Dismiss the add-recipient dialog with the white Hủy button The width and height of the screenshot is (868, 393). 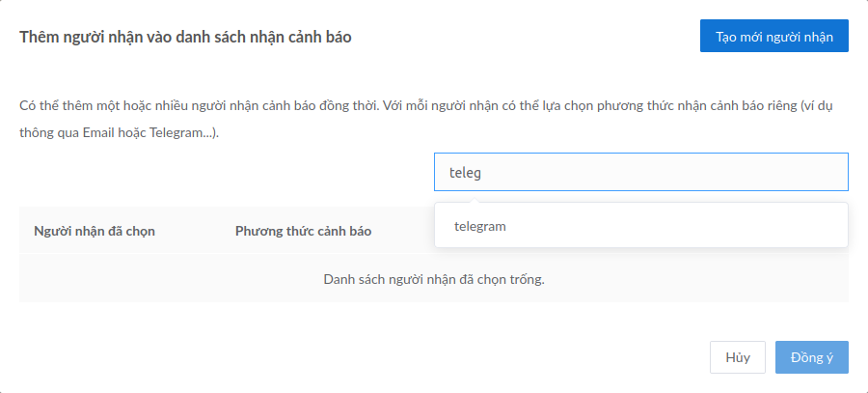click(x=738, y=357)
